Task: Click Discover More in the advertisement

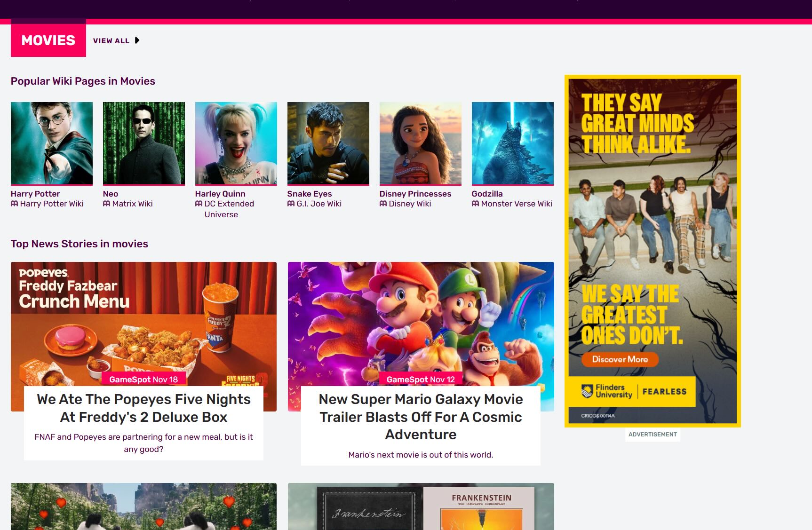Action: click(x=619, y=359)
